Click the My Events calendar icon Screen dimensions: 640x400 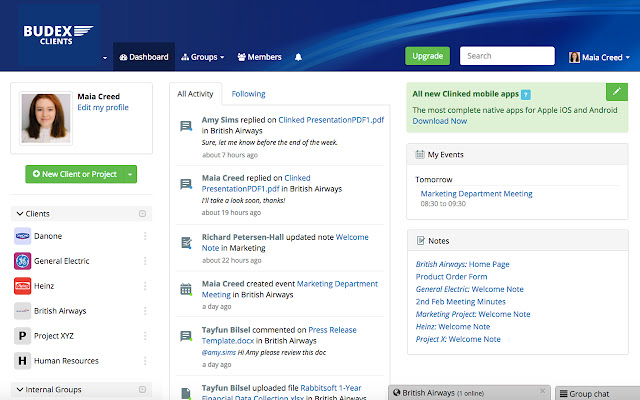420,154
